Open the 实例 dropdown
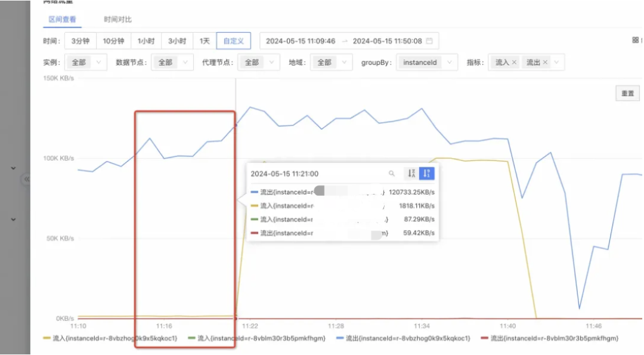This screenshot has width=644, height=355. (x=86, y=63)
